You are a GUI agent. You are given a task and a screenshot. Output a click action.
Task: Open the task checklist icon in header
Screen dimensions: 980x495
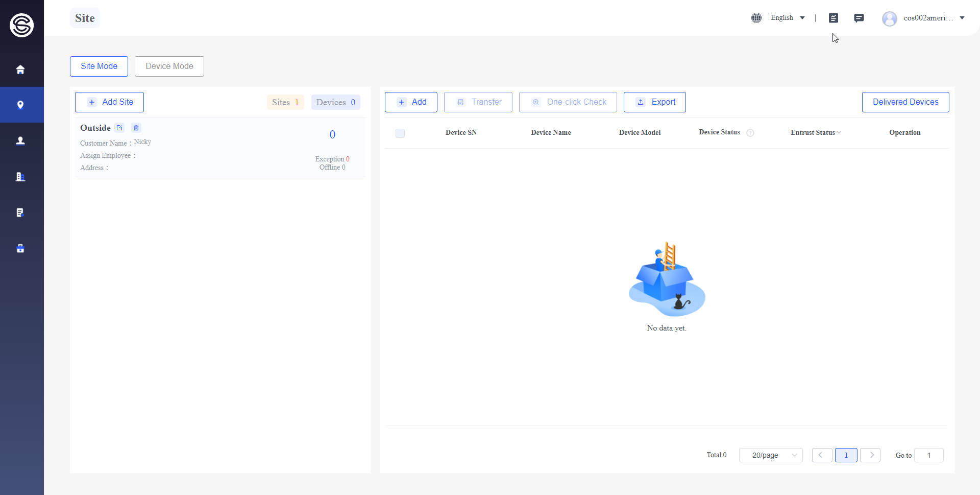pyautogui.click(x=834, y=18)
